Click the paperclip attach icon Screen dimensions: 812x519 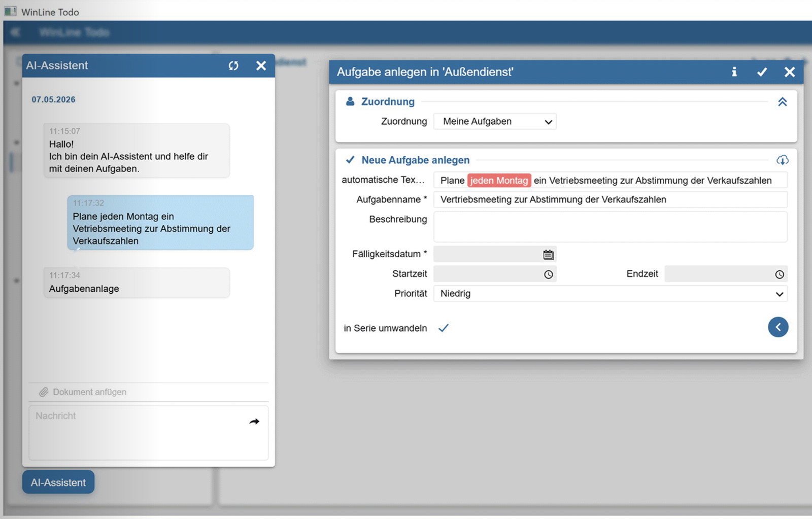pos(44,392)
